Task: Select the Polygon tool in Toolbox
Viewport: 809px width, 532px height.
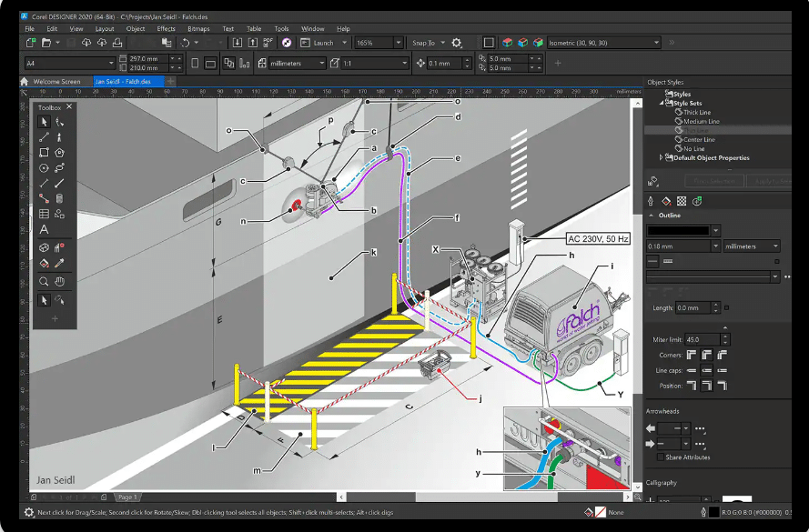Action: (x=59, y=153)
